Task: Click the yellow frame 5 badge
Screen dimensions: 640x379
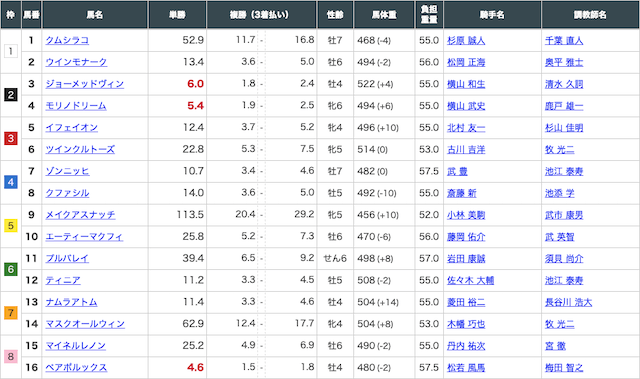Action: coord(11,226)
